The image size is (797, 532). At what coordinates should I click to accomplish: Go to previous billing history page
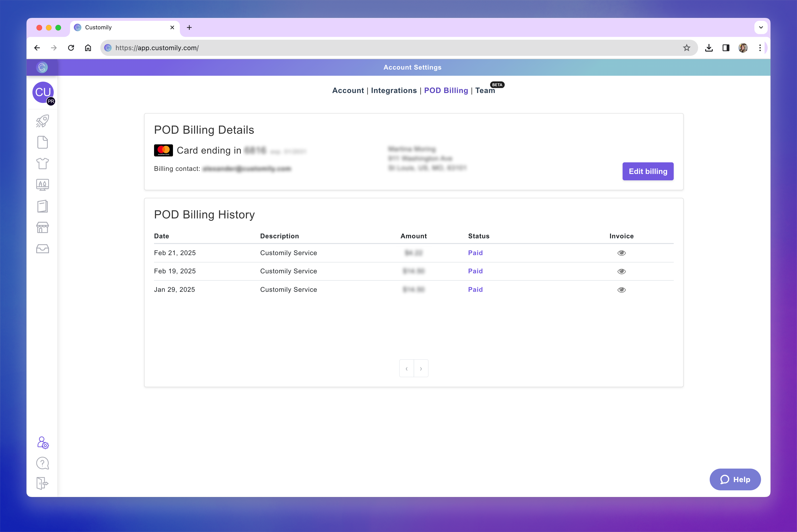click(407, 368)
